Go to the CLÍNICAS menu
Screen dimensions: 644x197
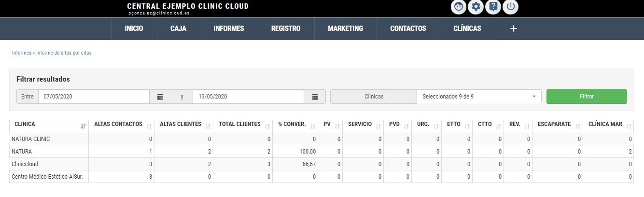tap(467, 28)
